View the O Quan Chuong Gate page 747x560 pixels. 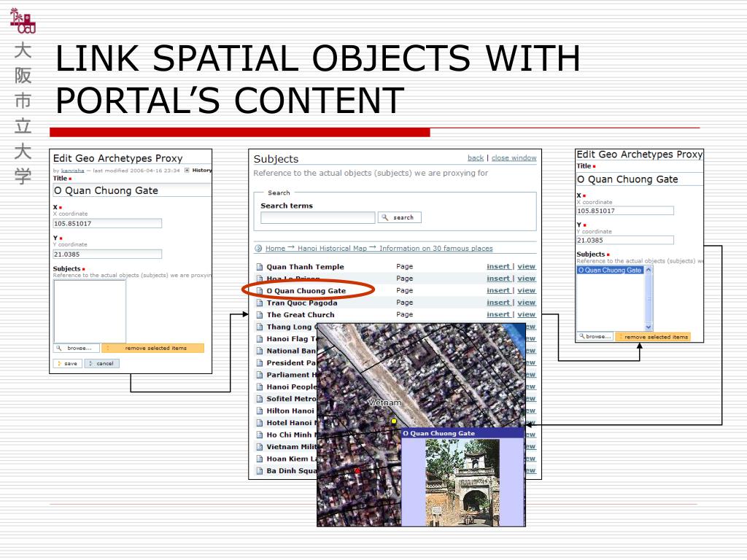pos(527,290)
